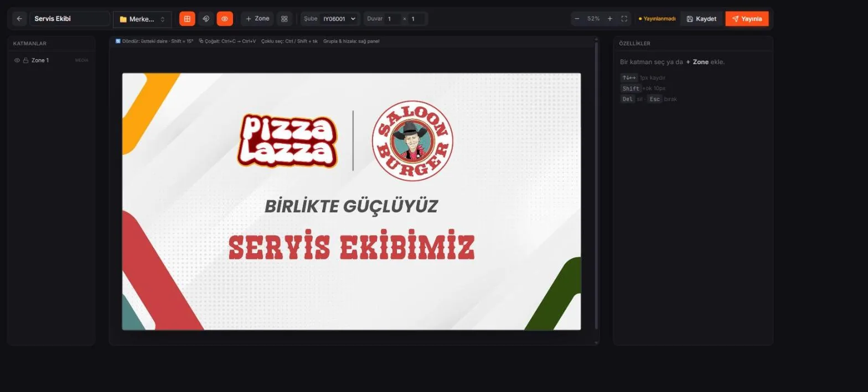
Task: Click the KATMANLAR panel header
Action: pyautogui.click(x=30, y=44)
